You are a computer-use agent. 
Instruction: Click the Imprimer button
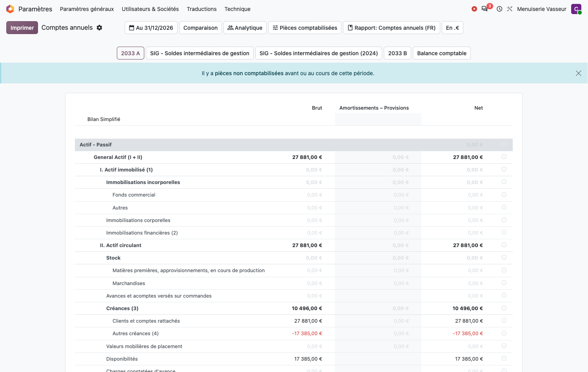pyautogui.click(x=22, y=28)
